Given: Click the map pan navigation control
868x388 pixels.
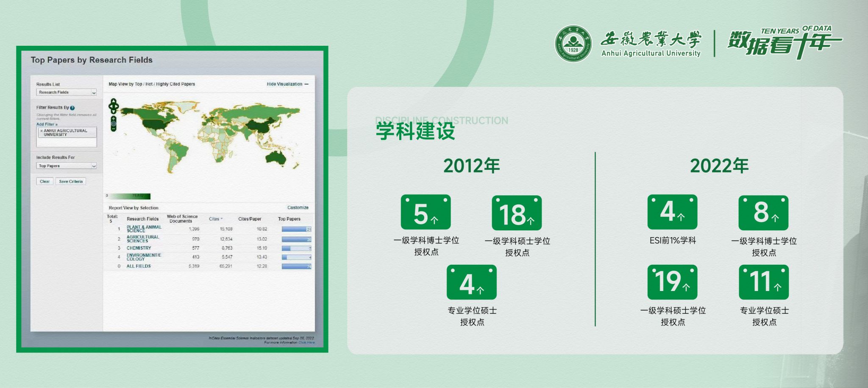Looking at the screenshot, I should [114, 106].
